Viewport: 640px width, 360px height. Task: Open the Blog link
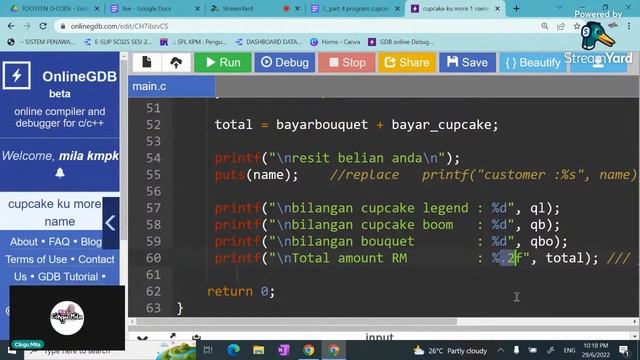click(91, 242)
